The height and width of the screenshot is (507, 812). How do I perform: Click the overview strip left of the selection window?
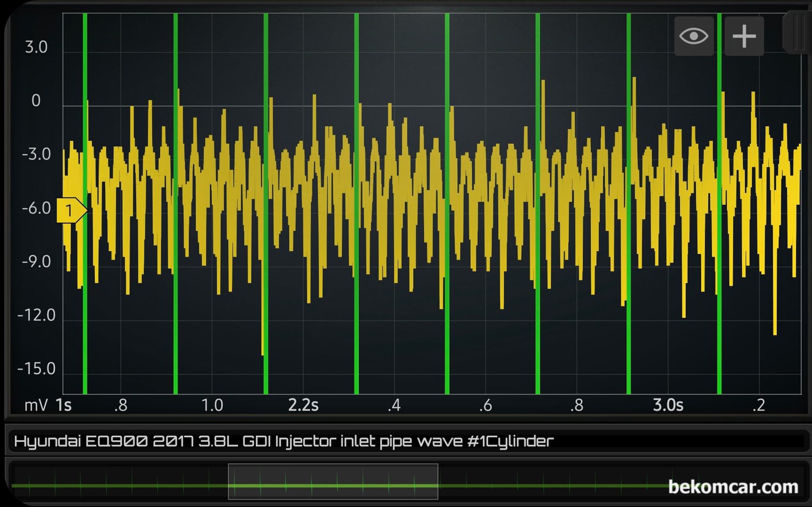click(121, 485)
